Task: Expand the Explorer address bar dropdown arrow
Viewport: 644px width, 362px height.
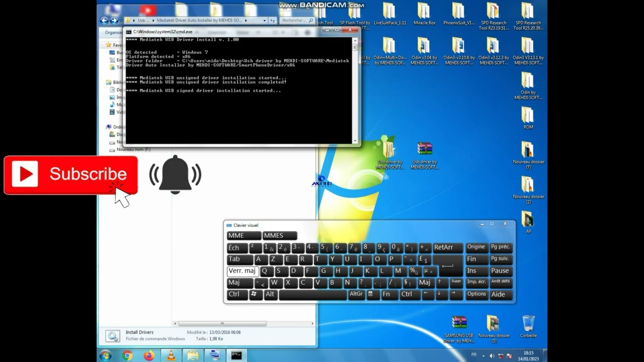Action: coord(264,21)
